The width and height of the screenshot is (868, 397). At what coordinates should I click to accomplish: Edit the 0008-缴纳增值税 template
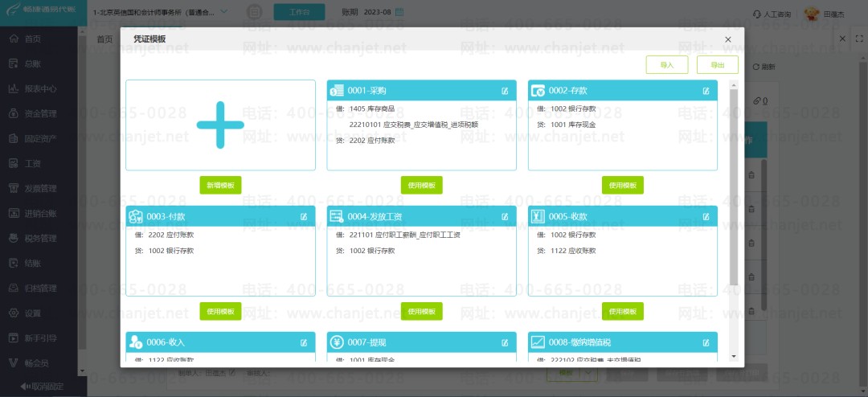pos(706,342)
